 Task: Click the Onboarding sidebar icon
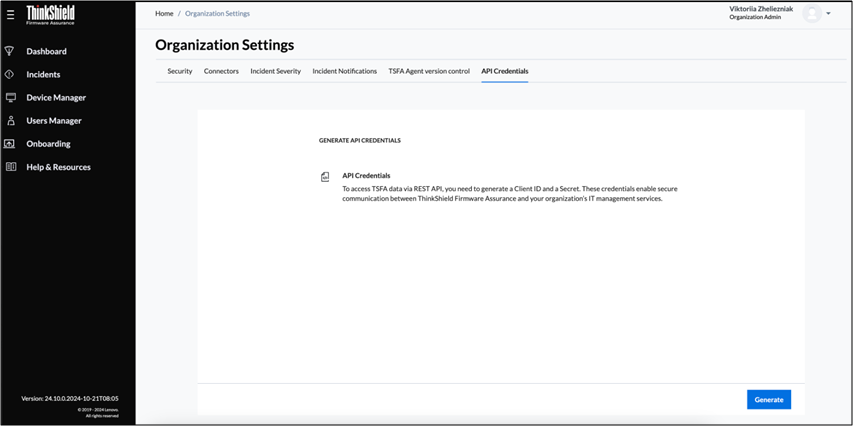10,144
